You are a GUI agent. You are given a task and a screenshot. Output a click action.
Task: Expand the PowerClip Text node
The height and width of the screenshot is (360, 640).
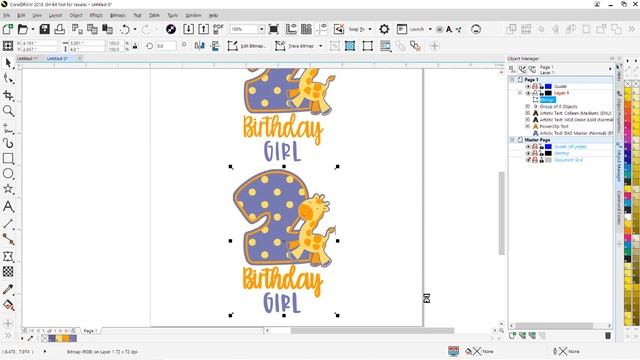click(x=527, y=127)
